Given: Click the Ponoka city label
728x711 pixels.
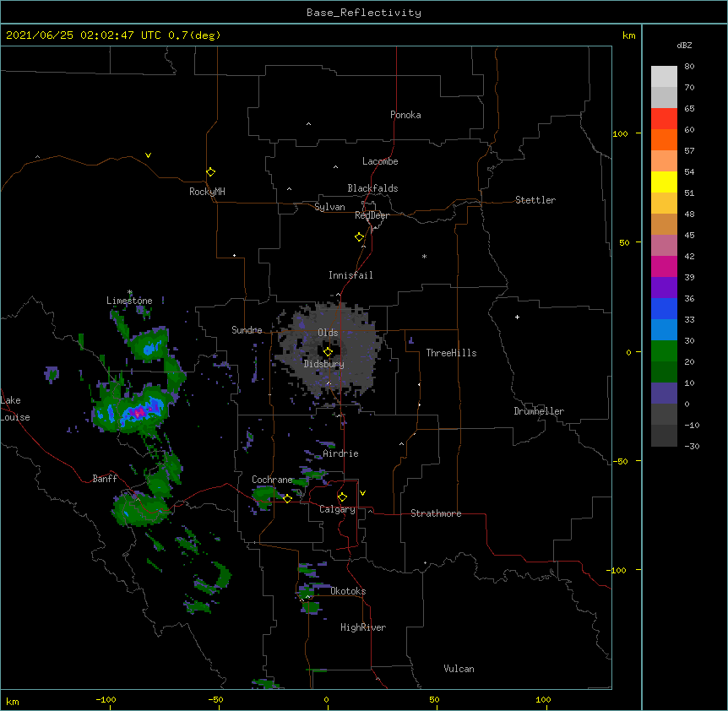Looking at the screenshot, I should coord(405,115).
